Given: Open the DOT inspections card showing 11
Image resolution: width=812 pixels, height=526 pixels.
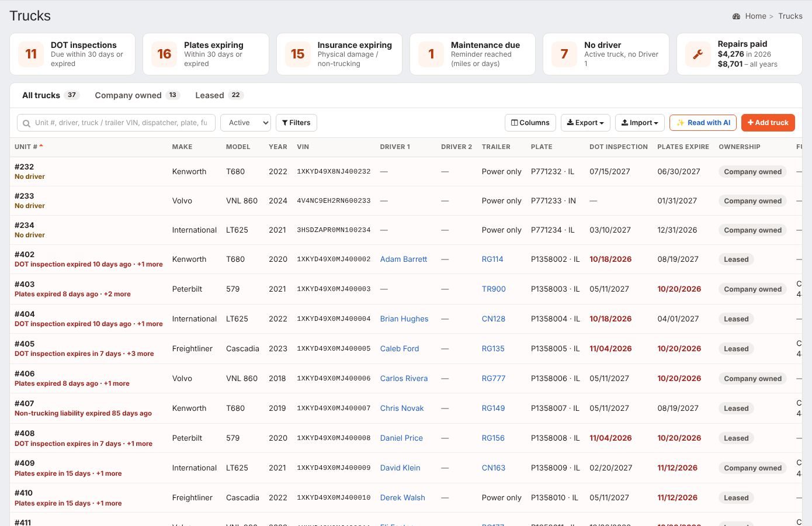Looking at the screenshot, I should click(x=72, y=54).
